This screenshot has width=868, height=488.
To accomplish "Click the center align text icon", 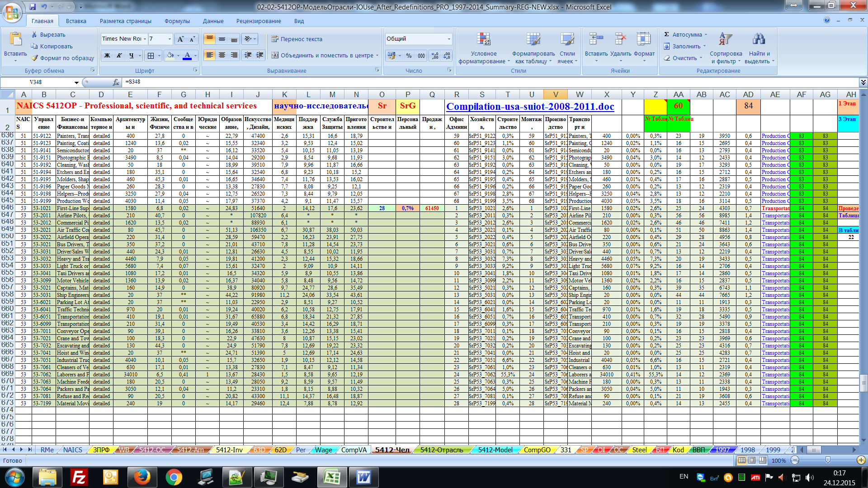I will tap(222, 55).
